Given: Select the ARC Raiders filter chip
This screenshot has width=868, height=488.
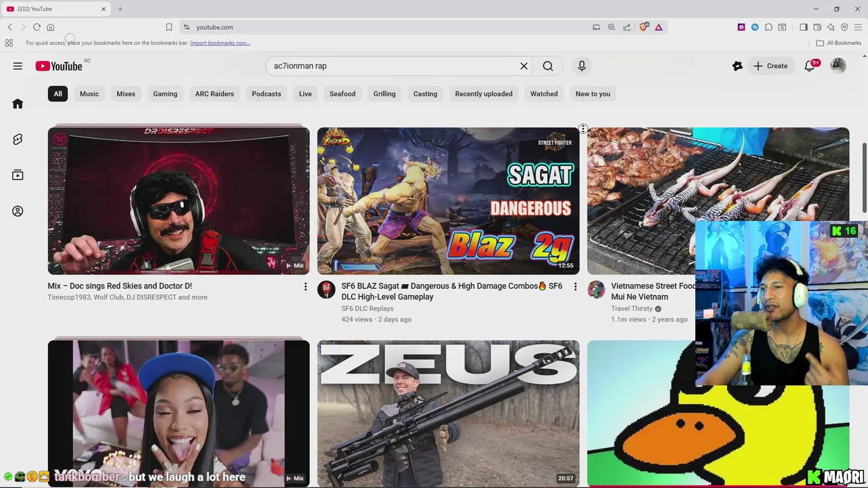Looking at the screenshot, I should pos(214,94).
